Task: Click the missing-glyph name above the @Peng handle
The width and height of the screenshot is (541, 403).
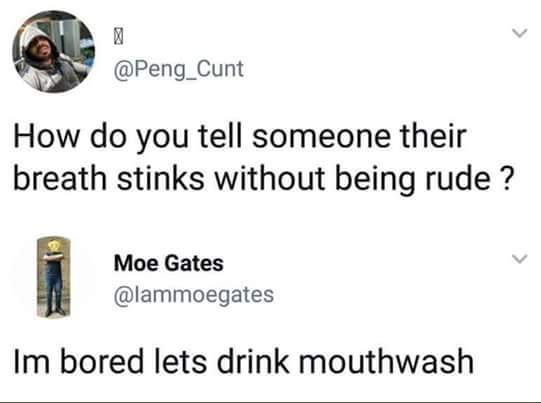Action: pos(118,37)
